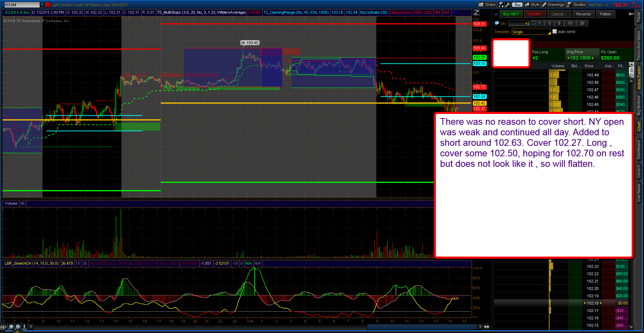Click the chart scroll-right arrow
The image size is (644, 333).
(480, 327)
